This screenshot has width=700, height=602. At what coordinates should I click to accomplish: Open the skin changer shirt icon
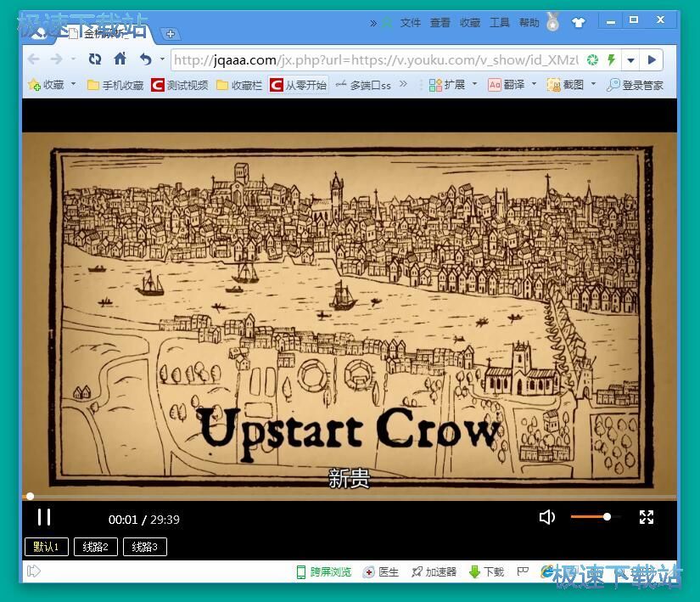[579, 22]
